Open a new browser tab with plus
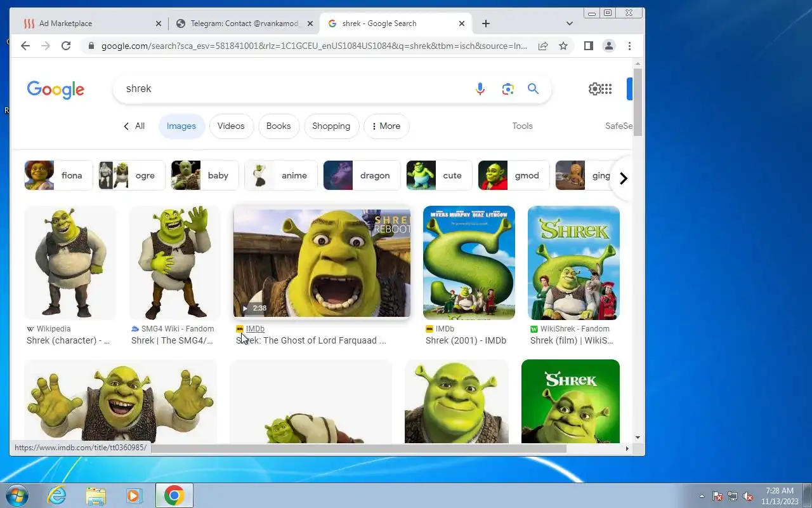 click(486, 23)
